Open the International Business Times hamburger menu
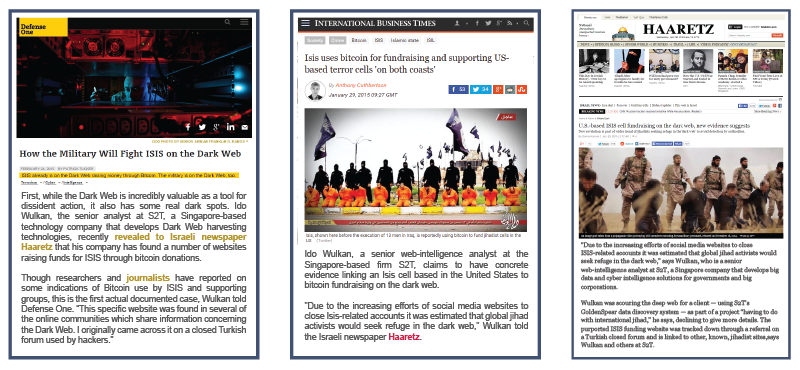 coord(305,23)
